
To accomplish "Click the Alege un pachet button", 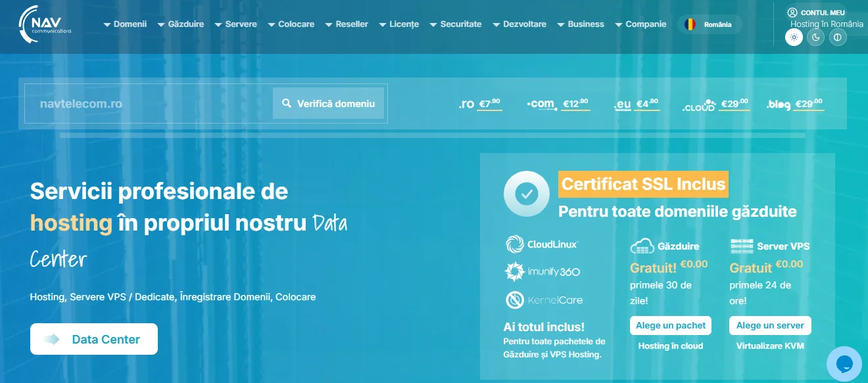I will pos(671,325).
